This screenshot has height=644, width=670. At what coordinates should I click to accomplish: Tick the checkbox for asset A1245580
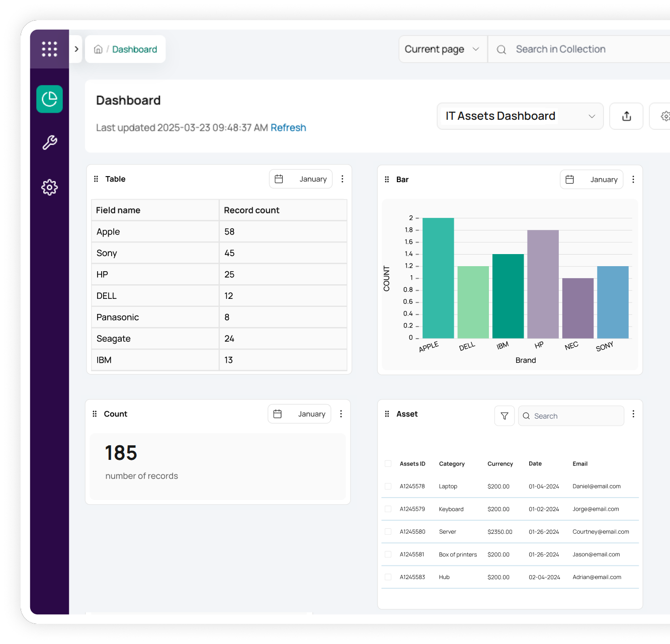tap(388, 532)
